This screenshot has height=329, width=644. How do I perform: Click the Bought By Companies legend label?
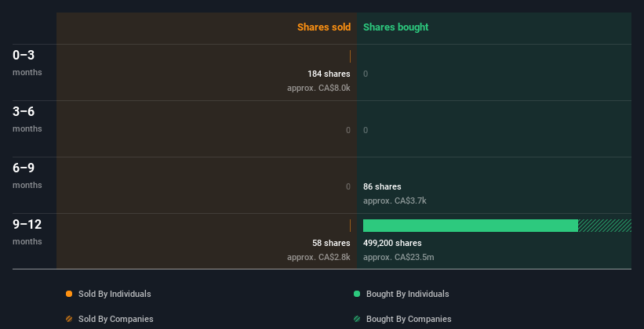(x=409, y=319)
